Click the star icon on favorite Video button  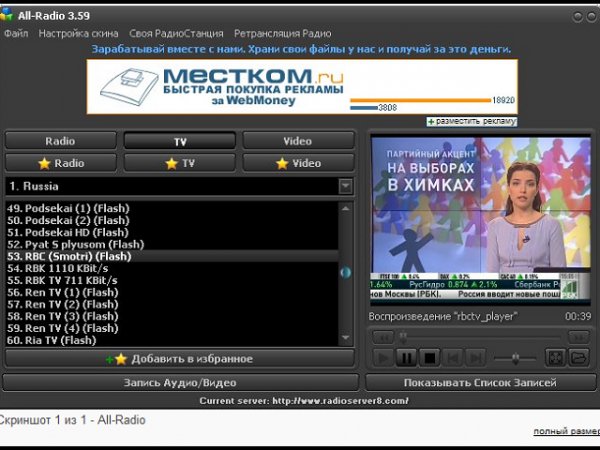(282, 164)
